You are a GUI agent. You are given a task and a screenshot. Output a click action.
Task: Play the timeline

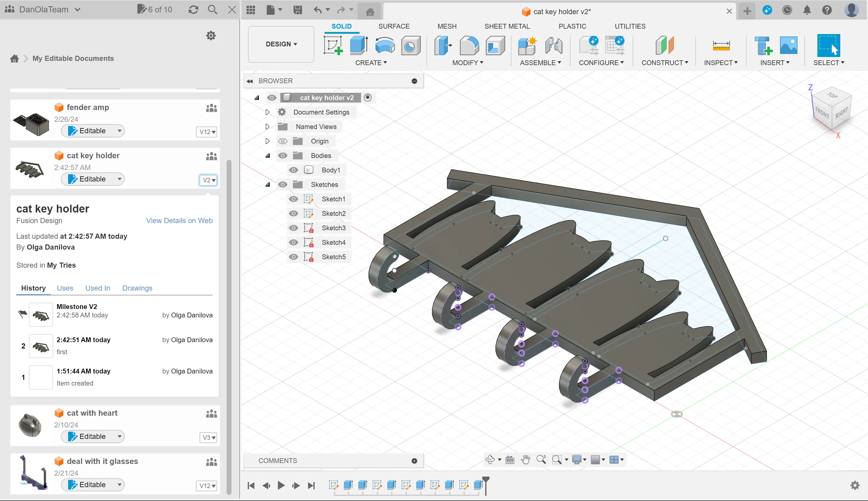[x=281, y=485]
